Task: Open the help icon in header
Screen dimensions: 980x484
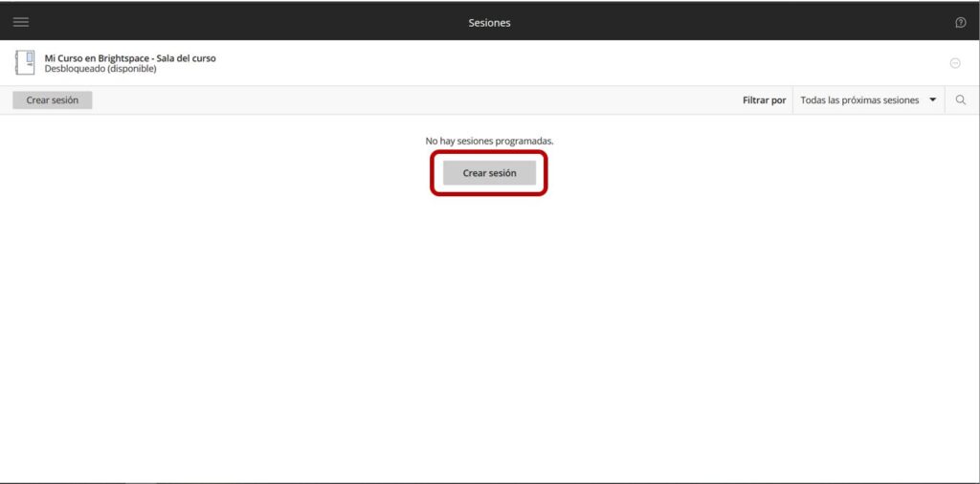Action: coord(960,22)
